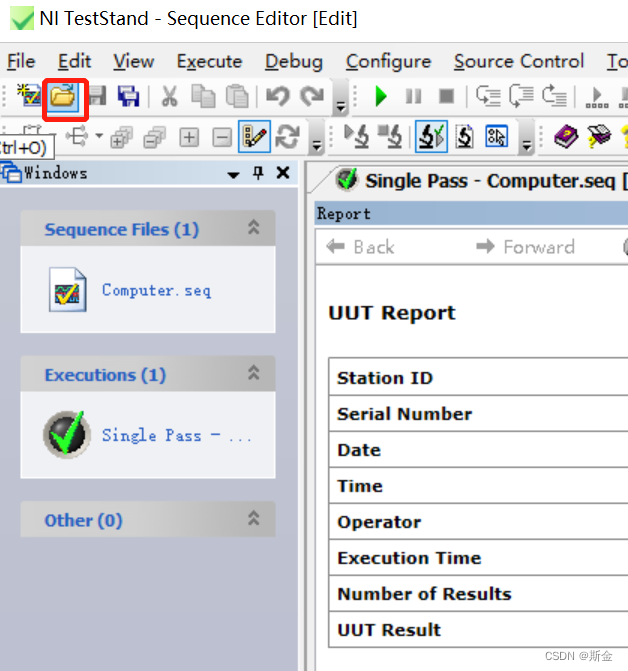Open overflow options of the edit-tools toolbar
Screen dimensions: 628x671
tap(317, 137)
